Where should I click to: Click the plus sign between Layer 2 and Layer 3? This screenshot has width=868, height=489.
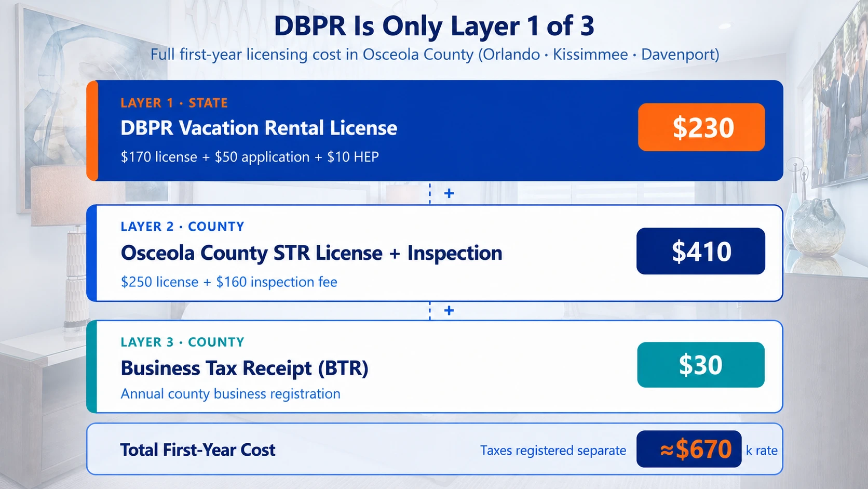tap(449, 311)
